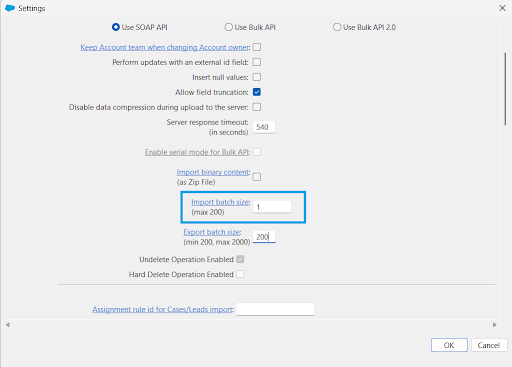Click the '(in seconds)' label

[229, 132]
